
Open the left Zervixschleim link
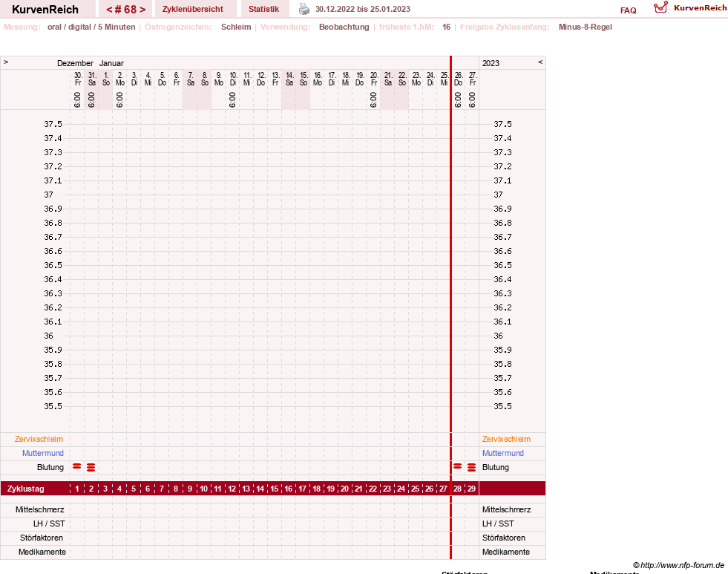pyautogui.click(x=39, y=439)
